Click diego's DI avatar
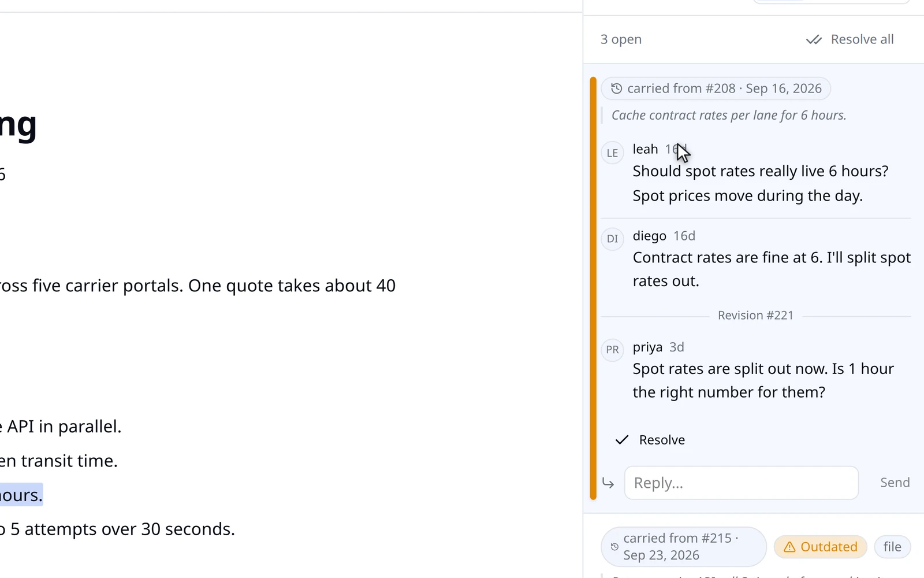This screenshot has width=924, height=578. click(613, 239)
